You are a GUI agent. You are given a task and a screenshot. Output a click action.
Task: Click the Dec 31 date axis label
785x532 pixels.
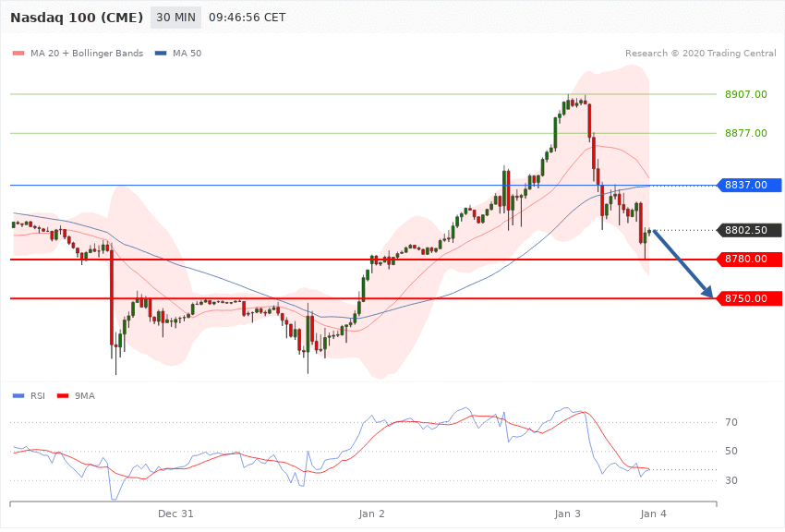(175, 514)
